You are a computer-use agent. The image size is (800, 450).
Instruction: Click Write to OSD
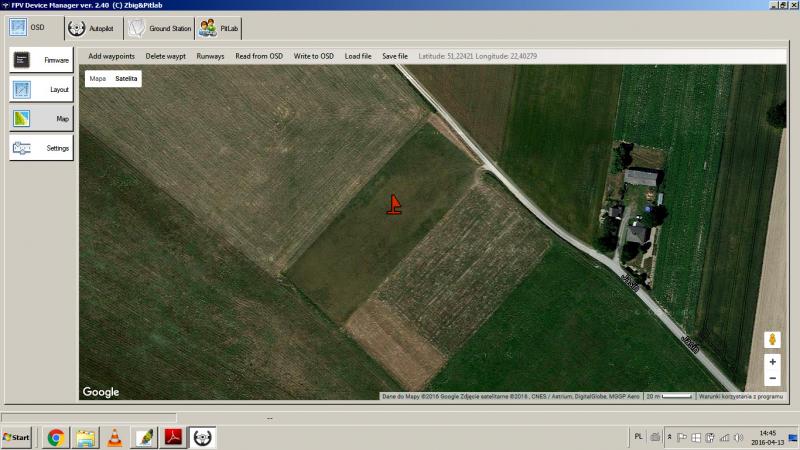[314, 56]
